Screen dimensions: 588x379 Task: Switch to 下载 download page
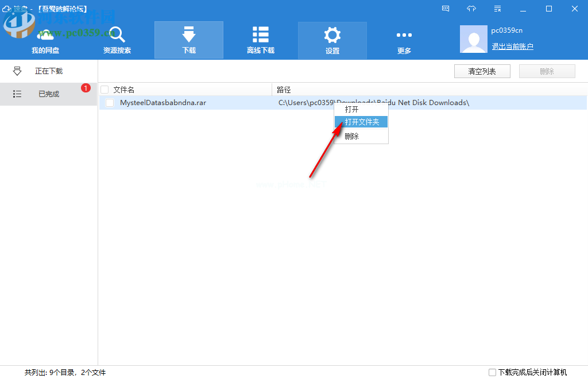pyautogui.click(x=189, y=40)
